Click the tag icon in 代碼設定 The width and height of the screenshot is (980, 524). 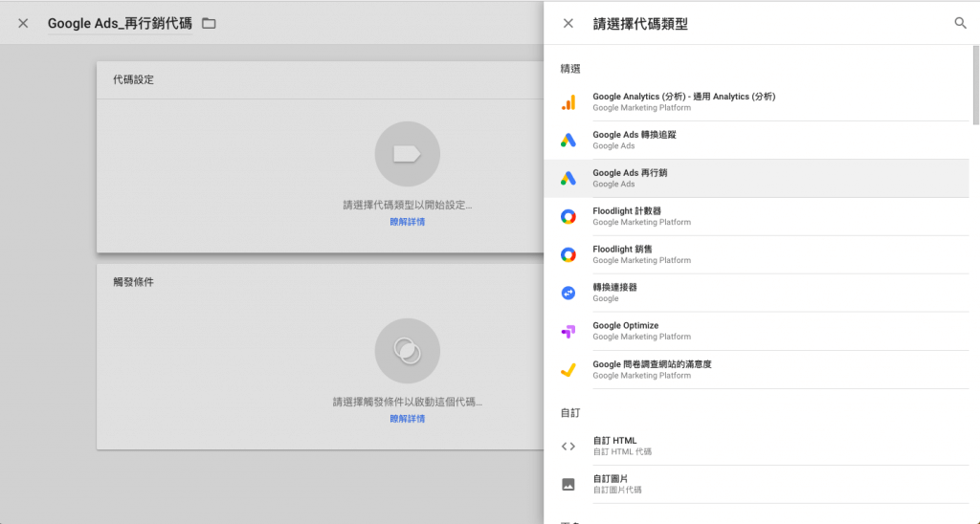tap(408, 154)
